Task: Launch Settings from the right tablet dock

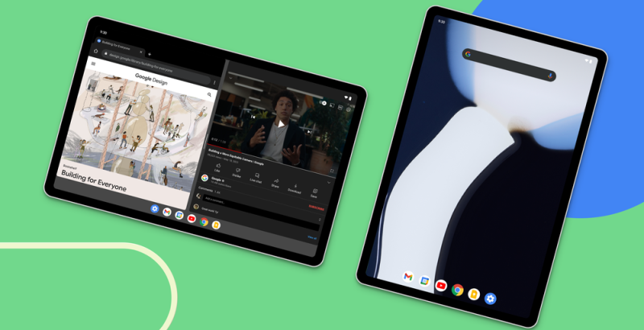Action: pyautogui.click(x=490, y=299)
